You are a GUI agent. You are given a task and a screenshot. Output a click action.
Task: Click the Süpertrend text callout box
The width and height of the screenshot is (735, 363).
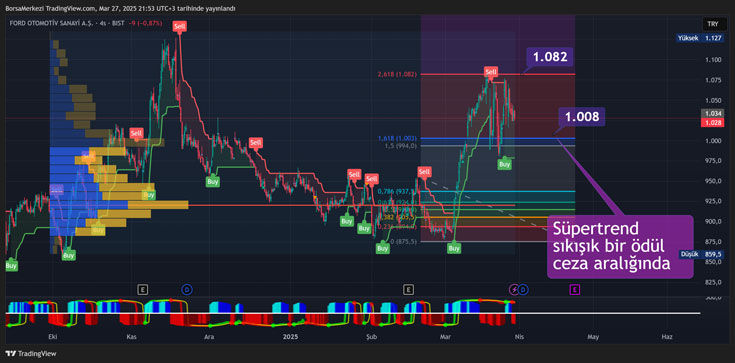[x=620, y=247]
